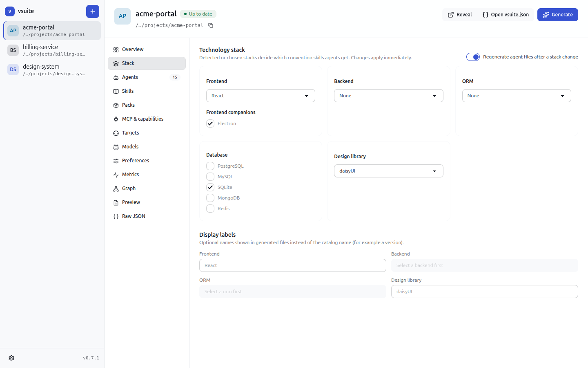Click the Raw JSON braces icon

coord(116,216)
